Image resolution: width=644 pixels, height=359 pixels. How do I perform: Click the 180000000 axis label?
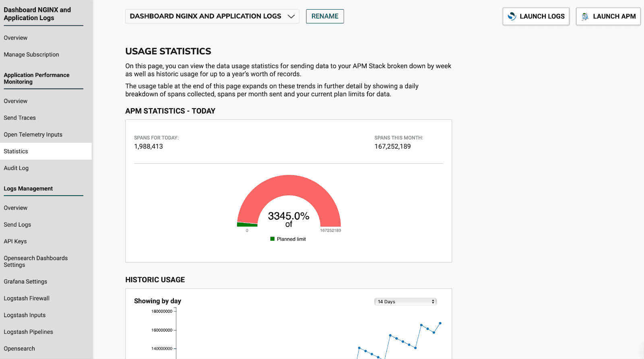tap(162, 311)
